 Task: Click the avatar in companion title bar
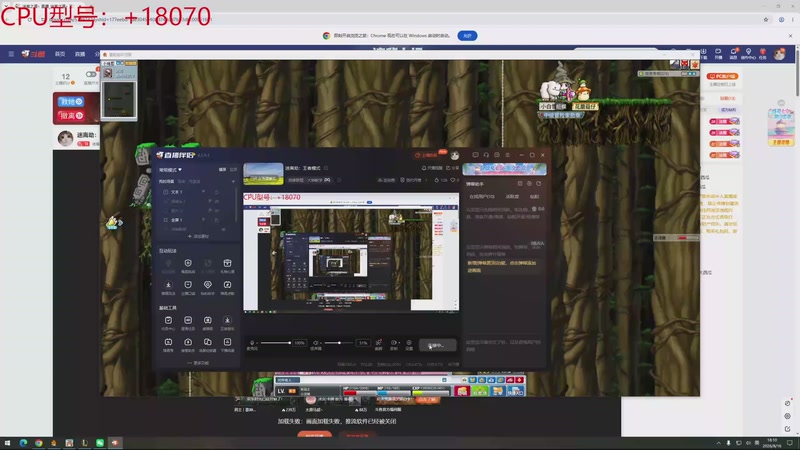[x=455, y=155]
